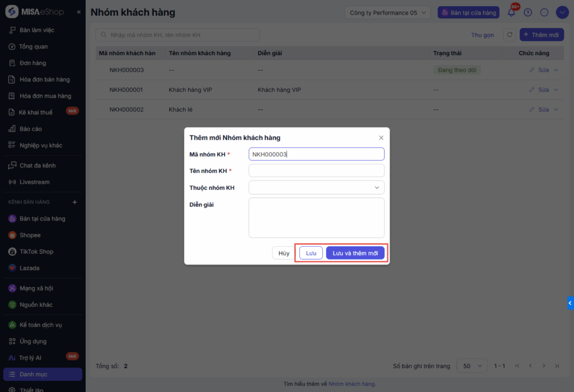The height and width of the screenshot is (392, 574).
Task: Open the help question mark icon
Action: (x=527, y=12)
